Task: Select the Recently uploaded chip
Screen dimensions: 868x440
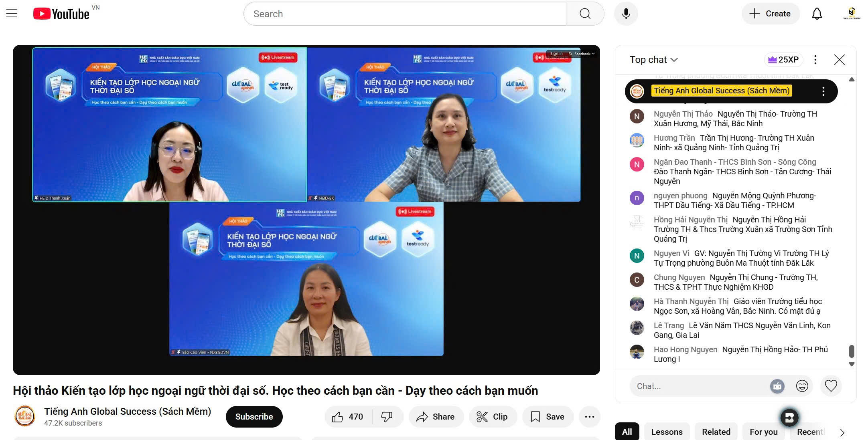Action: (810, 432)
